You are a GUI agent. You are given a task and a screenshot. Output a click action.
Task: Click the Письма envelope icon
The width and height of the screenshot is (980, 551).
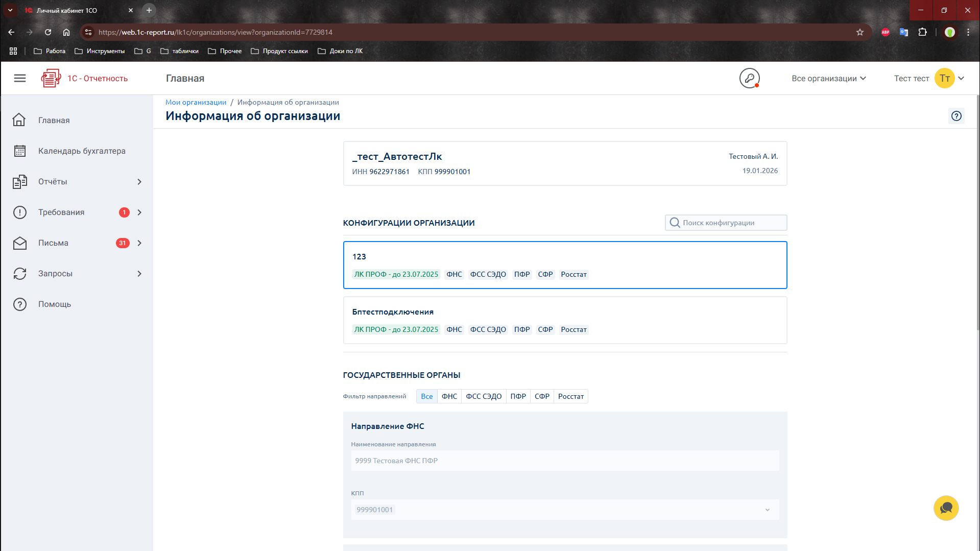[20, 243]
